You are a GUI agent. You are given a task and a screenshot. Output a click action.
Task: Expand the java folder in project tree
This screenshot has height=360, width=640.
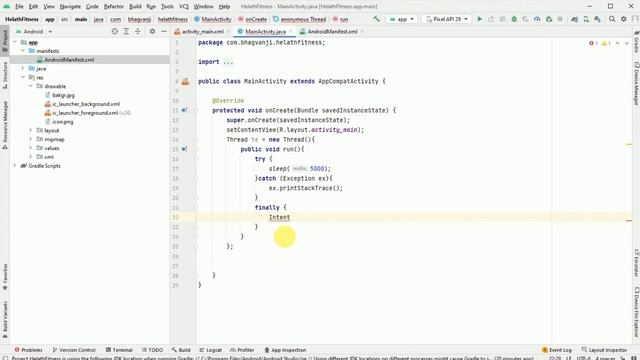tap(23, 69)
